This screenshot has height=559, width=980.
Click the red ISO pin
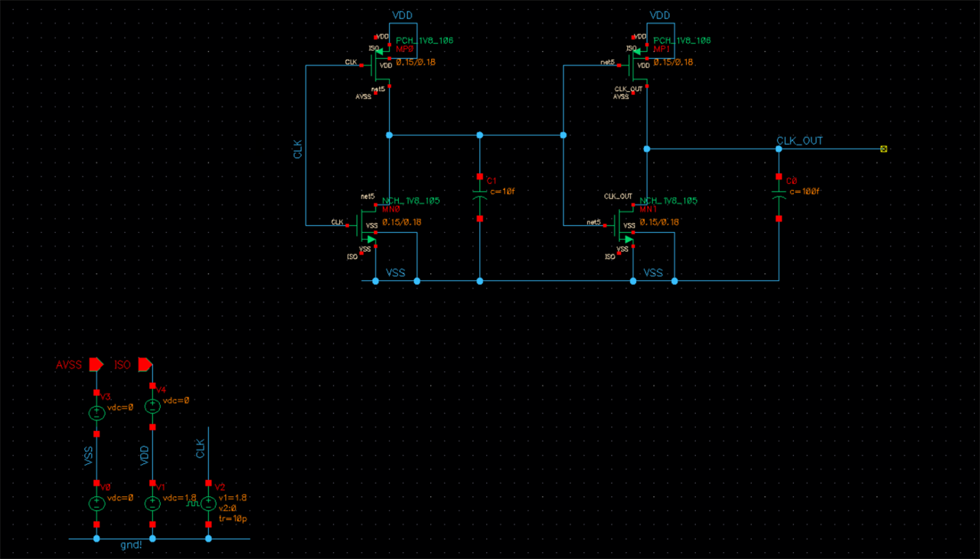coord(145,364)
